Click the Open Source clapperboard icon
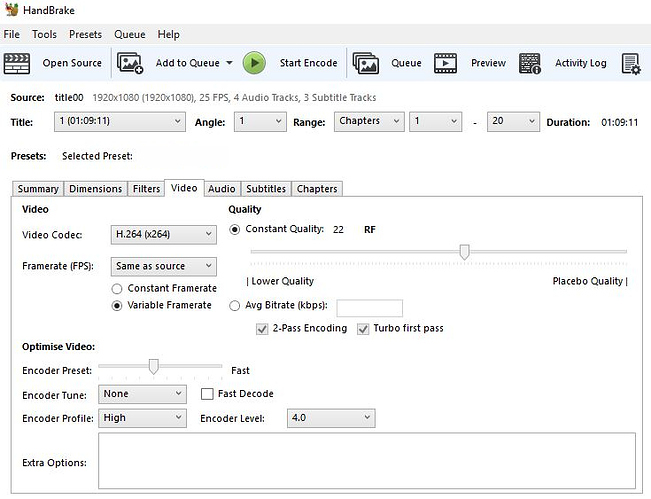 17,64
